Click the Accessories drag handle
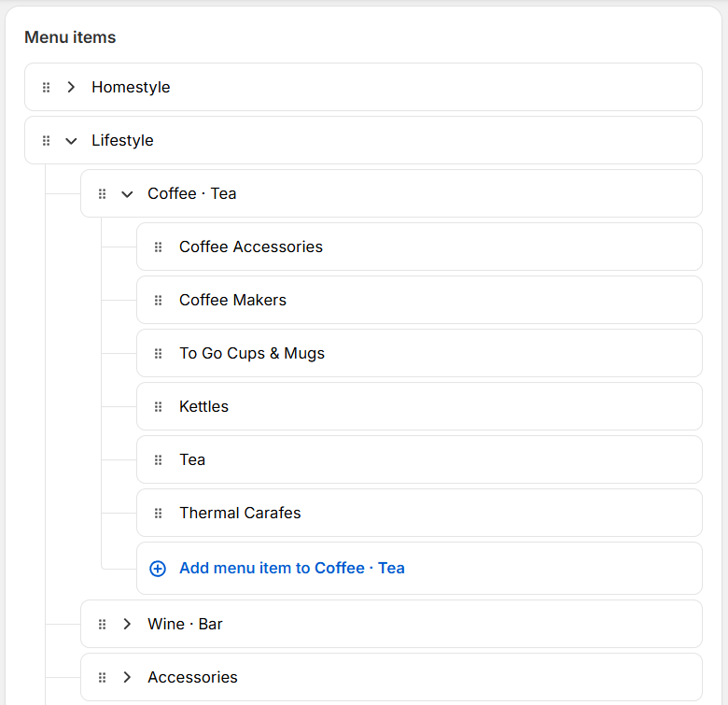 (103, 677)
